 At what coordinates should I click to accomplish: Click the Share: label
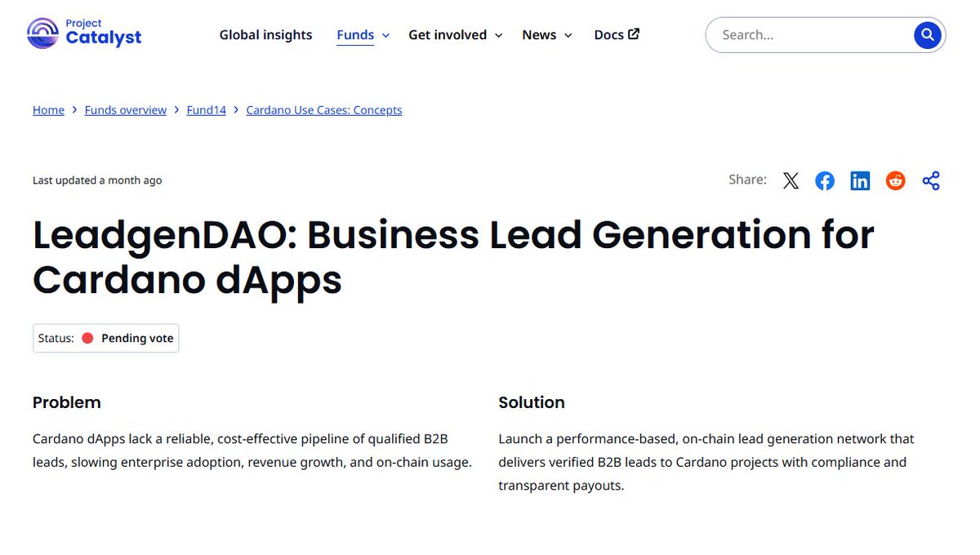(747, 180)
